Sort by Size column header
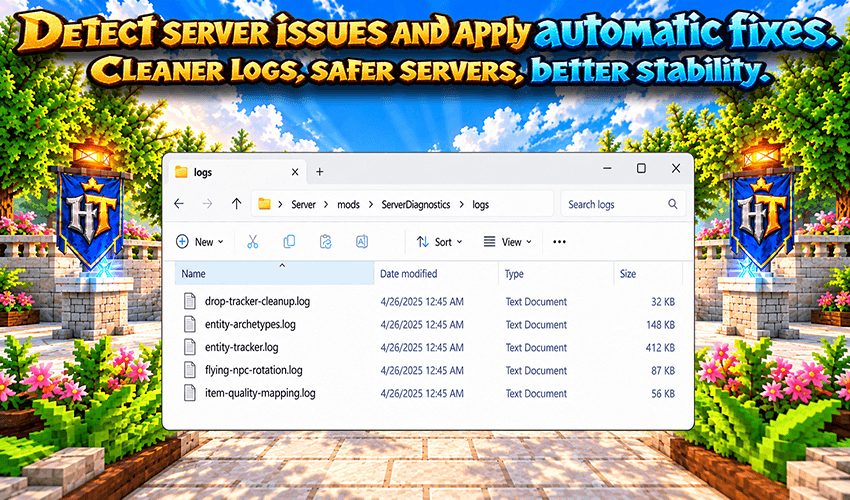Viewport: 850px width, 500px height. [x=648, y=273]
